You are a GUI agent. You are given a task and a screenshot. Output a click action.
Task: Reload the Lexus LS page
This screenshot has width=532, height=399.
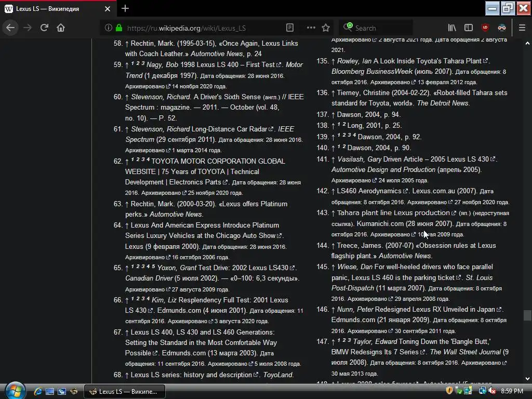(x=44, y=28)
